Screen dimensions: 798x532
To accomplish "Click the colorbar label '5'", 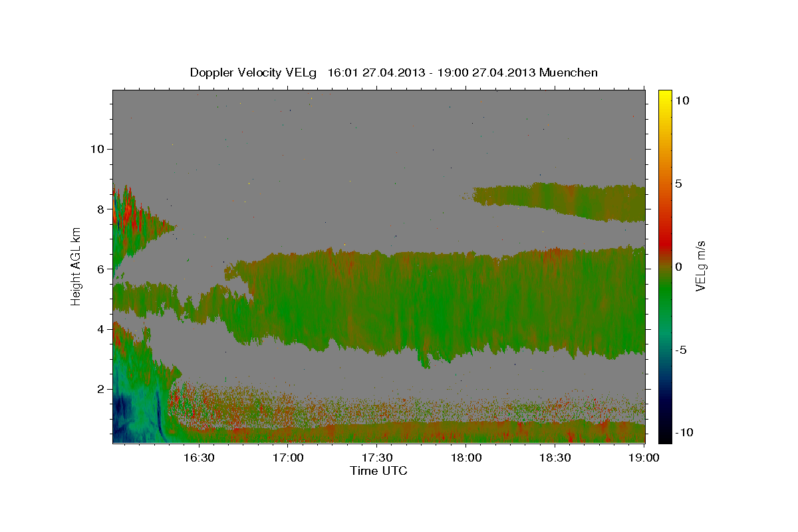I will click(679, 184).
